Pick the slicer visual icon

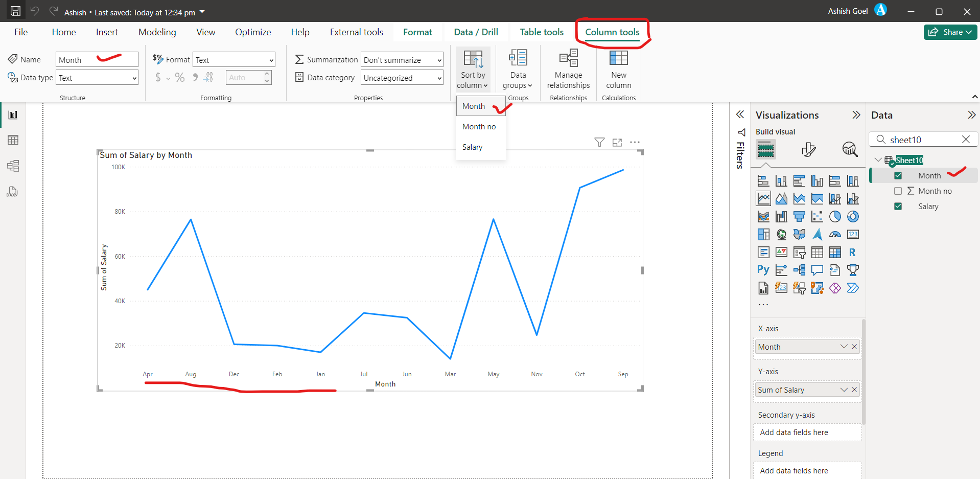pyautogui.click(x=799, y=252)
